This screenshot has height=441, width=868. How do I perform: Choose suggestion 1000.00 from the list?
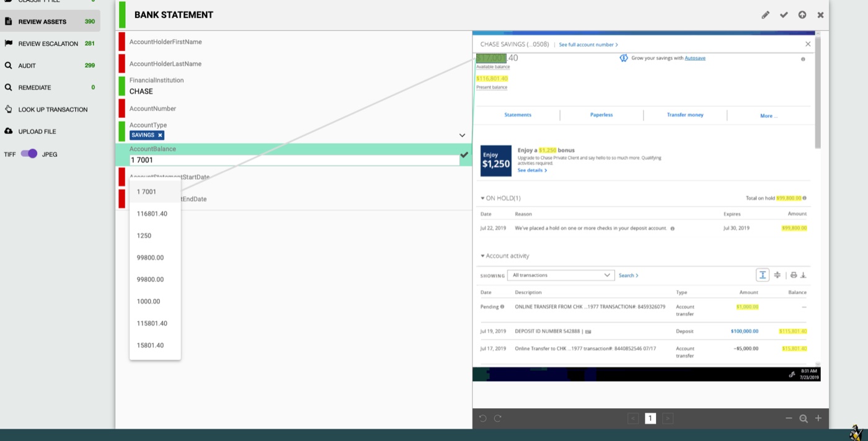tap(155, 301)
